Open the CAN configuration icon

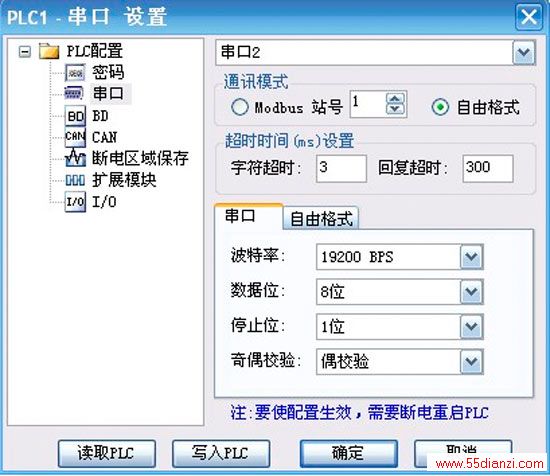pyautogui.click(x=75, y=137)
